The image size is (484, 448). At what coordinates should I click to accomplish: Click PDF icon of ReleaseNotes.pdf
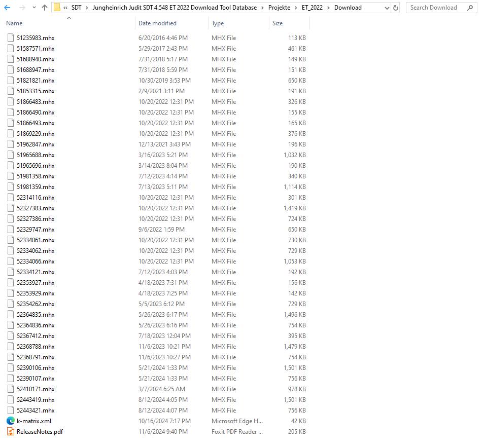11,431
